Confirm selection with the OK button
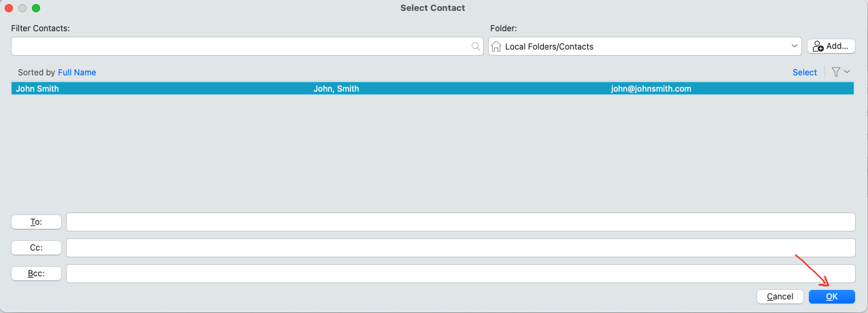868x313 pixels. click(x=832, y=297)
